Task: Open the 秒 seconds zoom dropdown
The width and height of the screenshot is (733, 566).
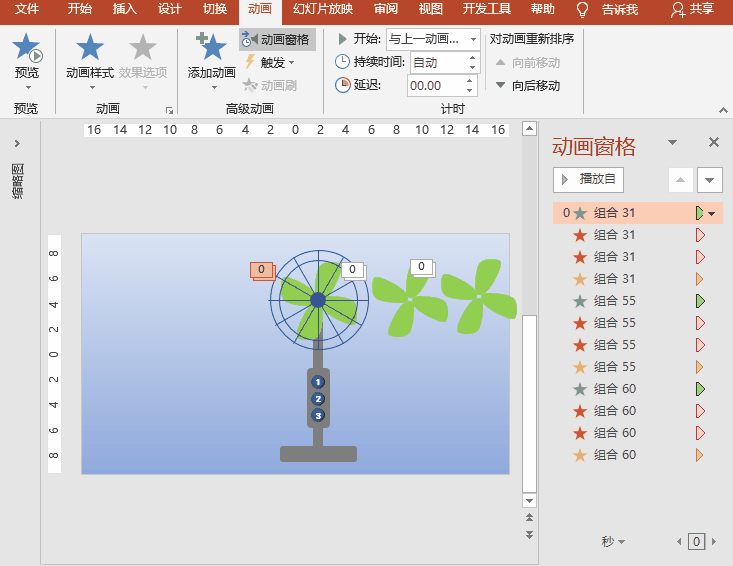Action: (x=613, y=541)
